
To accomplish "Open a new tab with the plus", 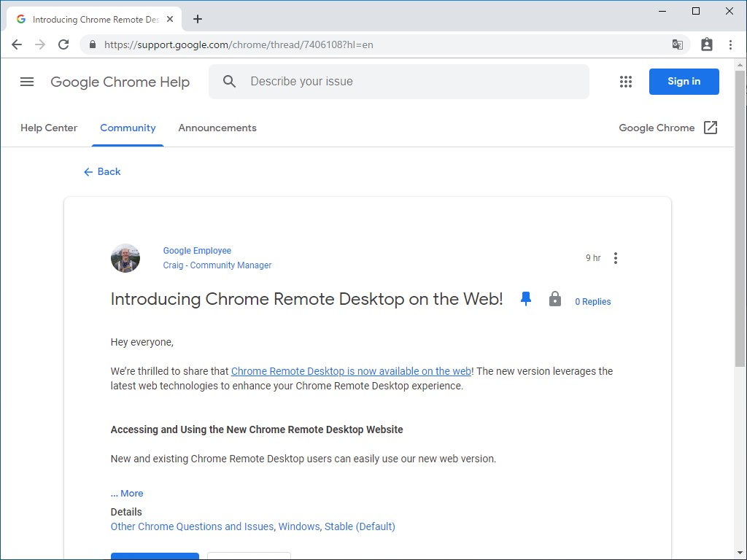I will 198,19.
